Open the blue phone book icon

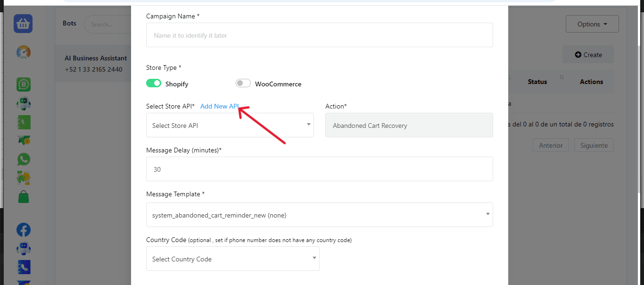[x=23, y=267]
